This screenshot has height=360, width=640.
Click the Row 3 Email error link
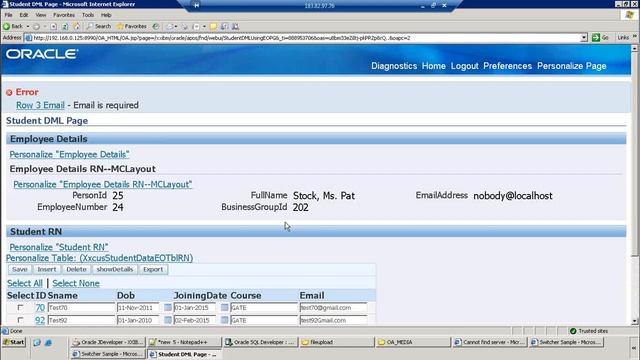pos(40,105)
